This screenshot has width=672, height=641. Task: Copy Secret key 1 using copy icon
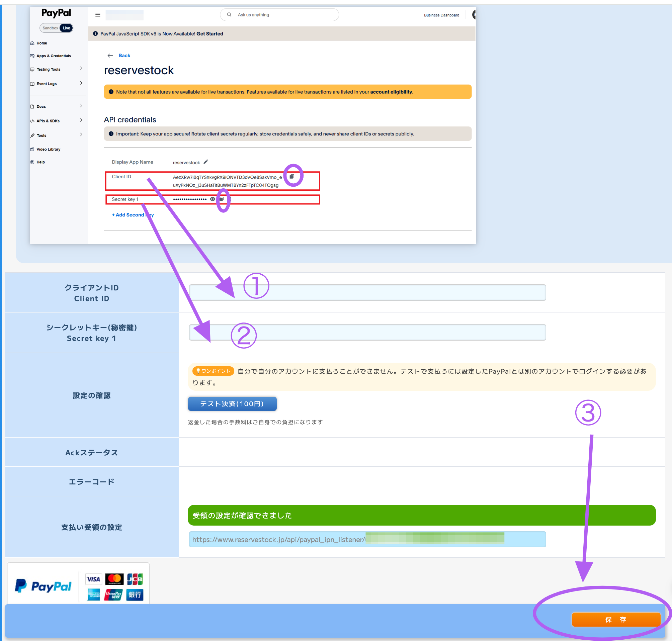click(x=222, y=199)
